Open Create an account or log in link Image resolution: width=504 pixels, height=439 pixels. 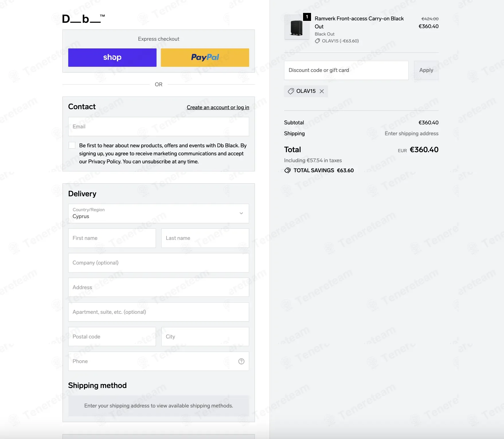pyautogui.click(x=218, y=107)
